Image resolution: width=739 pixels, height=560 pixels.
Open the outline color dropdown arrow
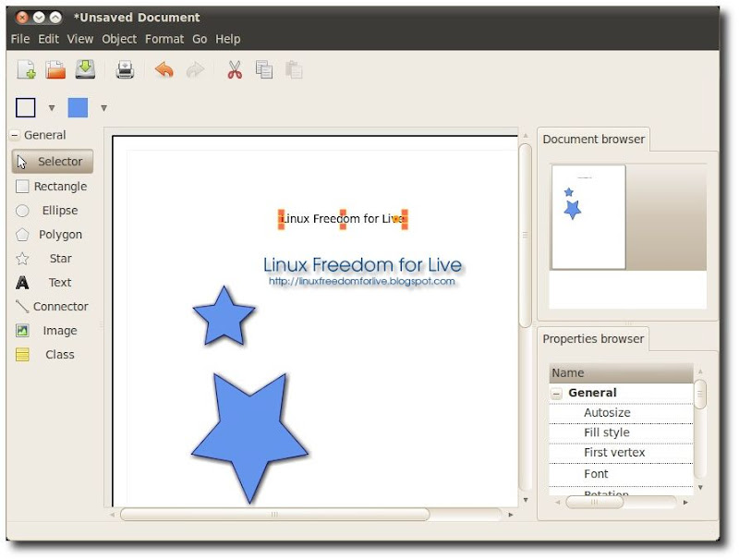click(x=52, y=108)
